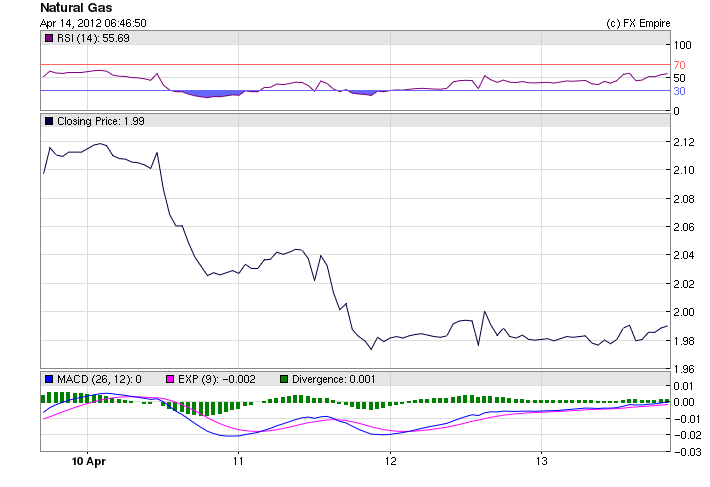Viewport: 710px width, 487px height.
Task: Click the green Divergence legend swatch
Action: tap(284, 379)
